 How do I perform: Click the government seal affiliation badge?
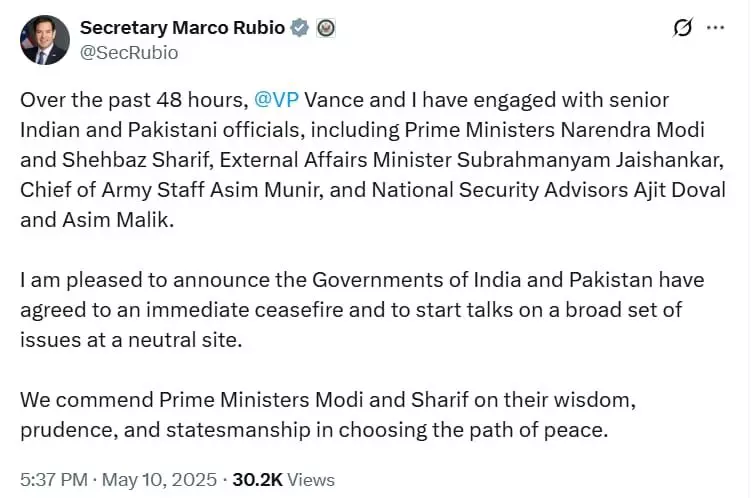pos(325,28)
